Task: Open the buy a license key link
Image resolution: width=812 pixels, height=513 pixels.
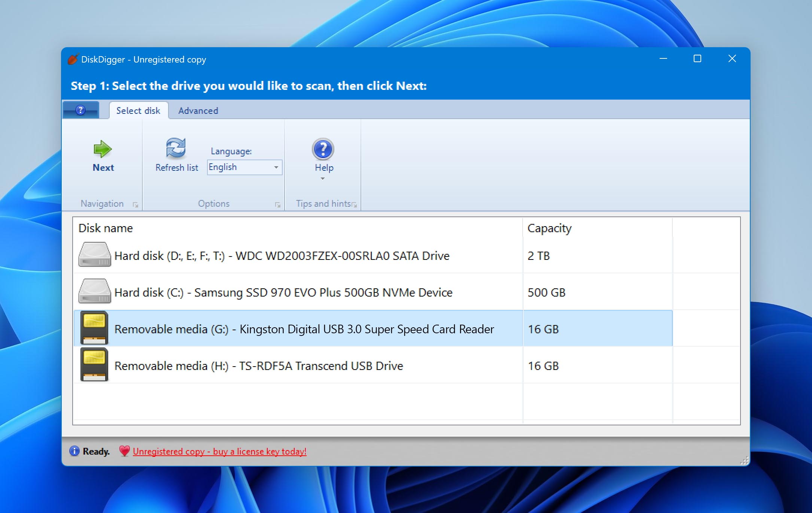Action: tap(219, 452)
